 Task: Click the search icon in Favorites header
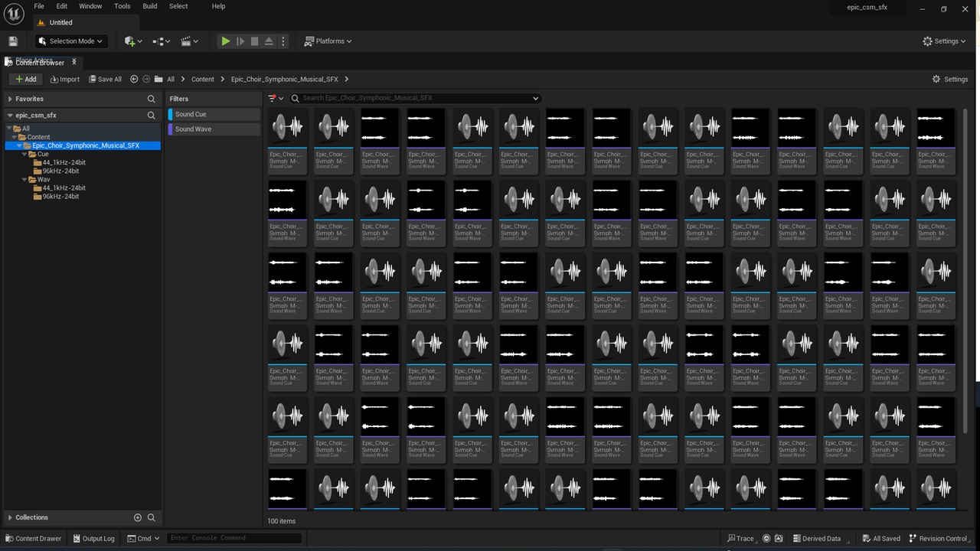(152, 99)
